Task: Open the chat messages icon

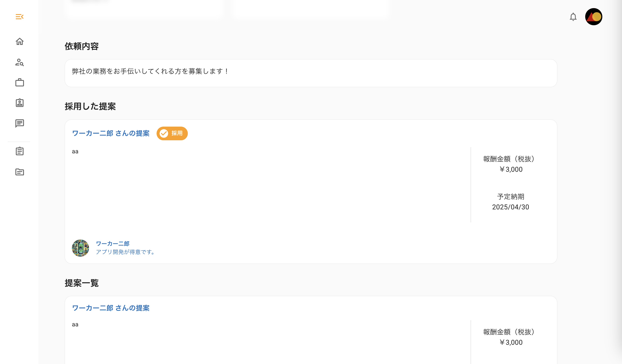Action: tap(19, 123)
